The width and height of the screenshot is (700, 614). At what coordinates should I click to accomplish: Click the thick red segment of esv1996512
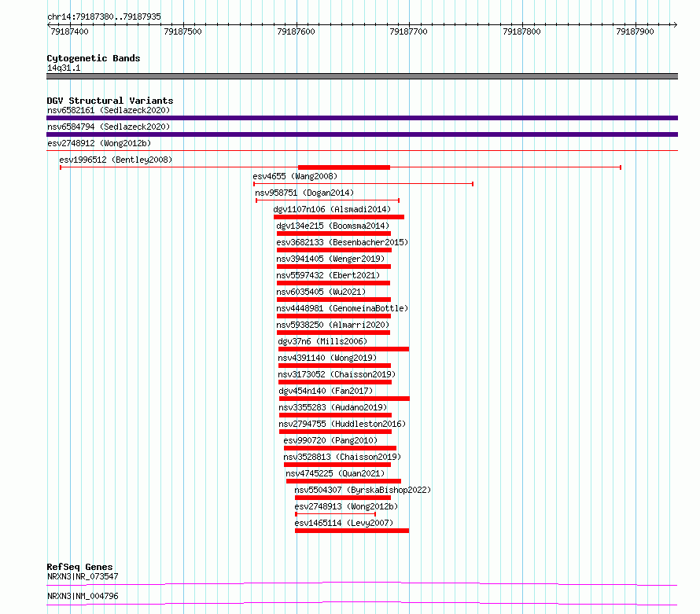pos(344,167)
